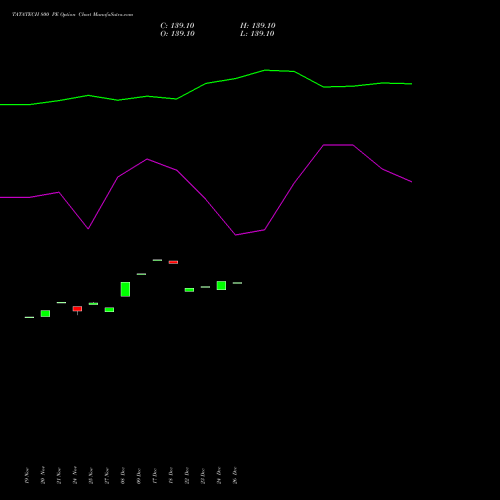Viewport: 500px width, 500px height.
Task: Click the 24 Nov date label
Action: [x=75, y=475]
